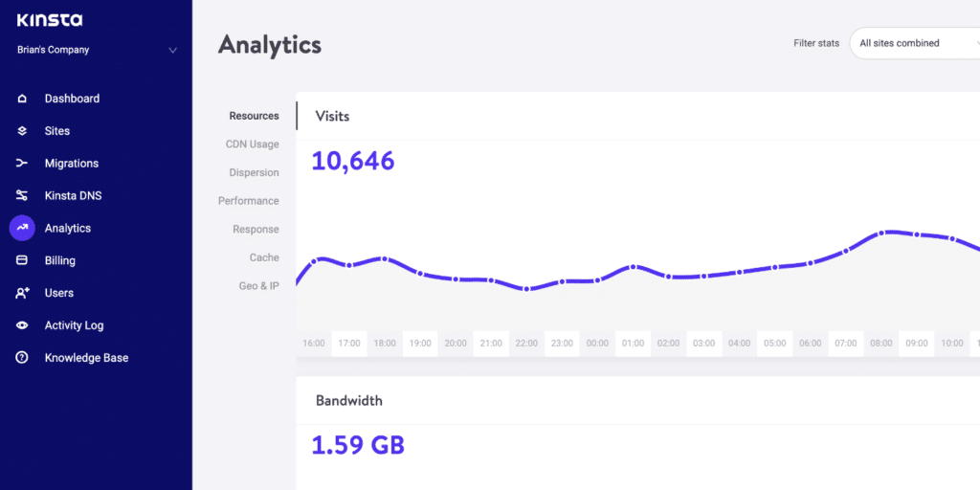Click the Cache tab link
The height and width of the screenshot is (490, 980).
click(264, 257)
